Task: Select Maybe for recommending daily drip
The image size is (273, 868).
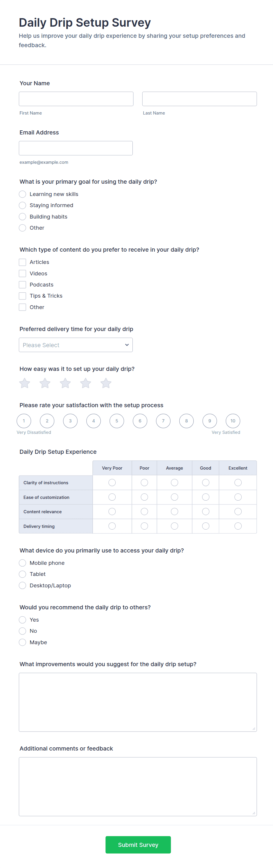Action: click(23, 642)
